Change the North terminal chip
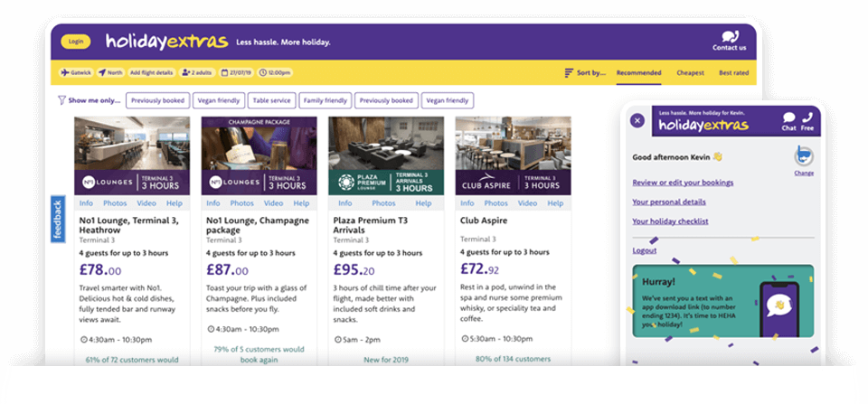Viewport: 868px width, 404px height. point(110,72)
